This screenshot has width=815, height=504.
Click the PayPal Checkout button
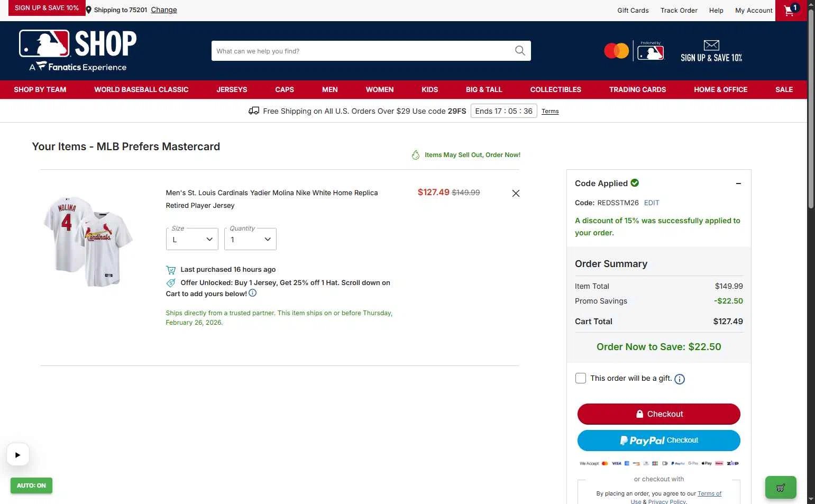pos(659,441)
